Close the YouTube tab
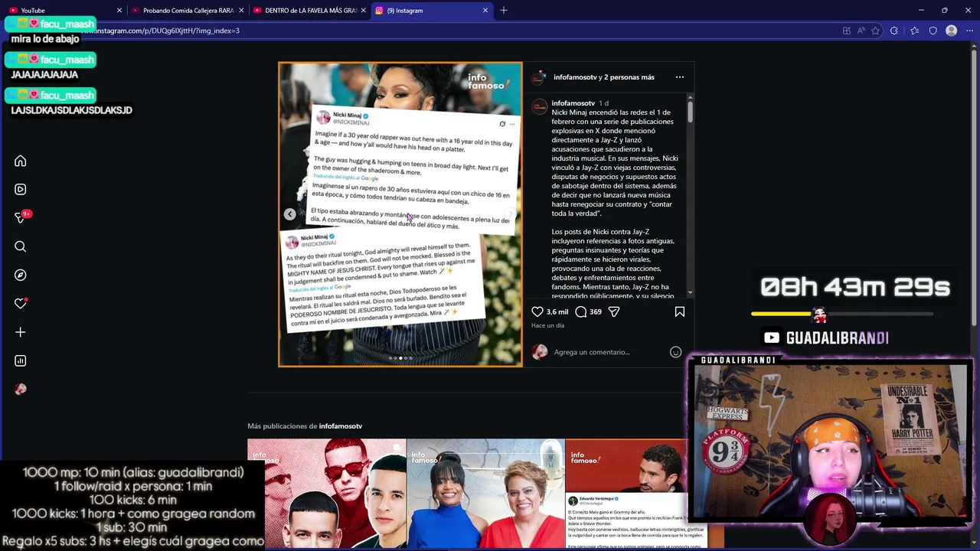Screen dimensions: 980x551 point(119,11)
